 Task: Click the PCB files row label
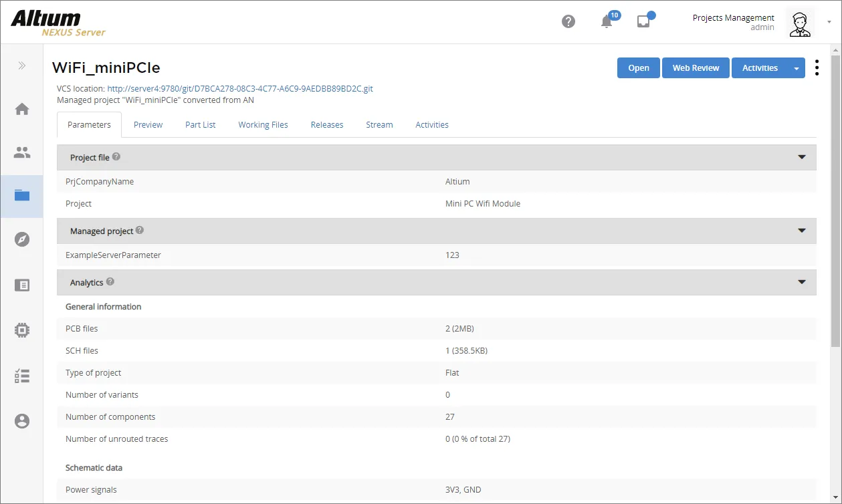[82, 329]
